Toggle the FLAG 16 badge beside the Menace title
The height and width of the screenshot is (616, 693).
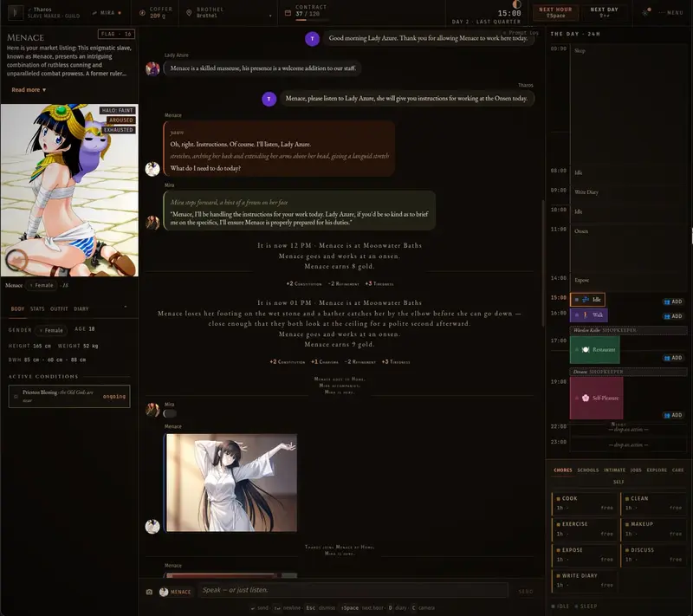click(116, 34)
